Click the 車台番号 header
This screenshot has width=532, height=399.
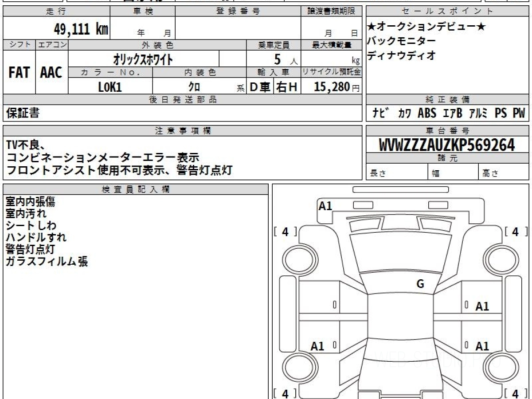tap(447, 131)
